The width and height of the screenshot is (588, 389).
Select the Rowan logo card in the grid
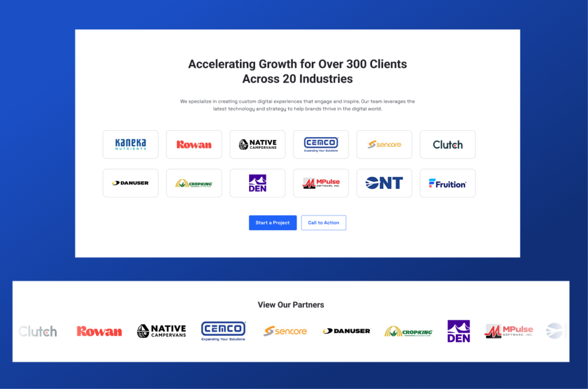(194, 145)
